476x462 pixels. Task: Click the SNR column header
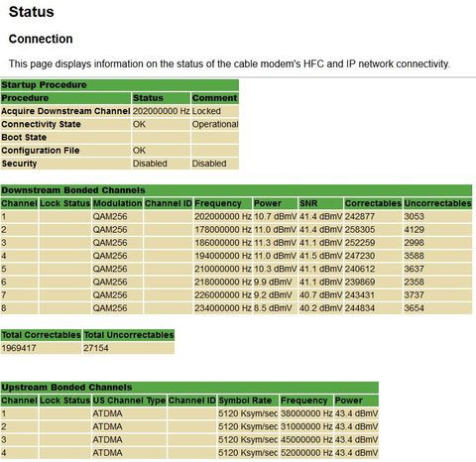tap(308, 203)
